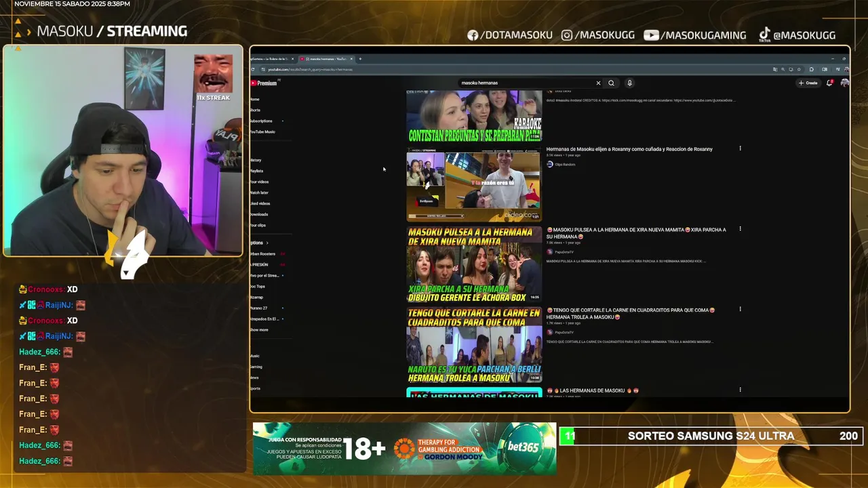Expand Show more in subscriptions list
Screen dimensions: 868x488
click(x=260, y=329)
